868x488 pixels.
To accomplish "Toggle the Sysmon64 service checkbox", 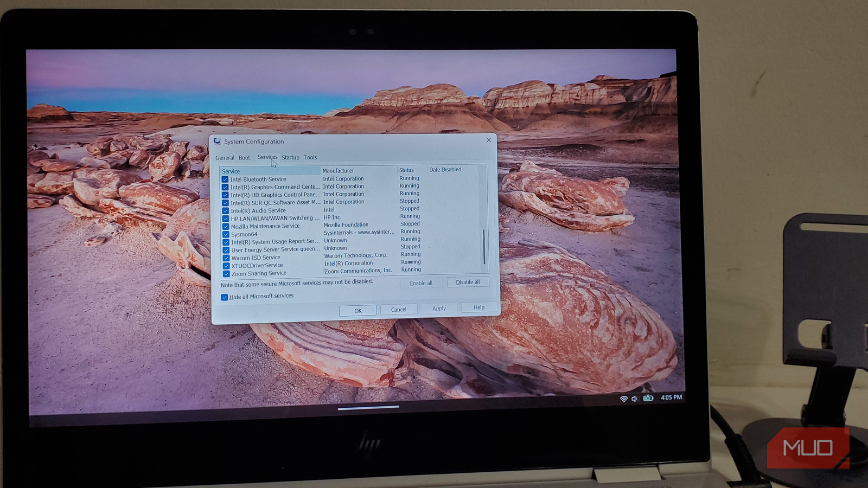I will [x=226, y=234].
